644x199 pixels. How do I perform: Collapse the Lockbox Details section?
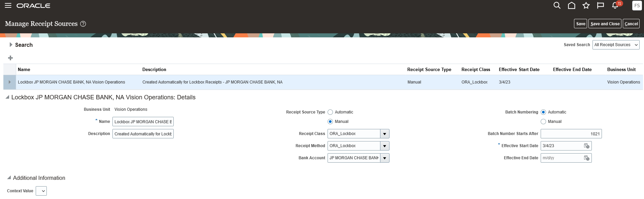click(7, 97)
